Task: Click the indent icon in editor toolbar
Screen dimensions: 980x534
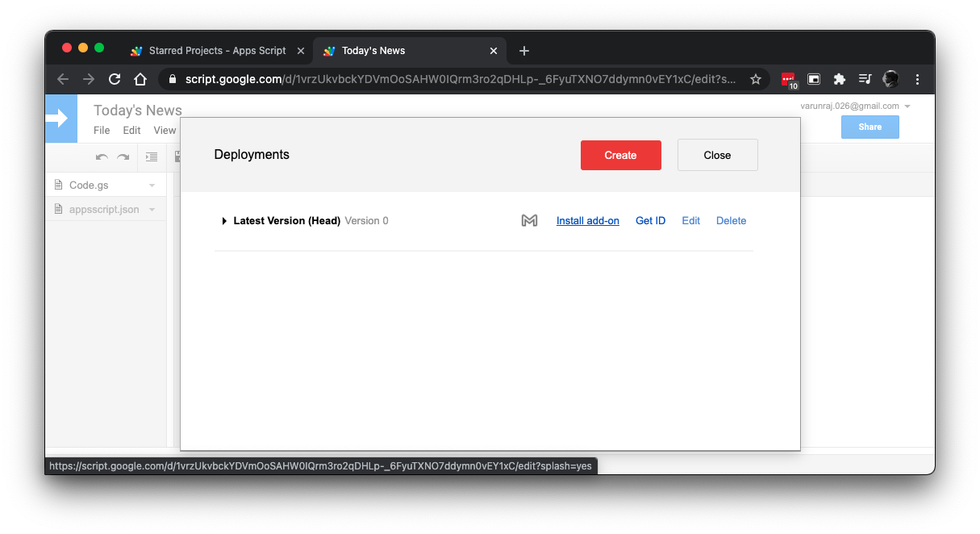Action: (x=152, y=157)
